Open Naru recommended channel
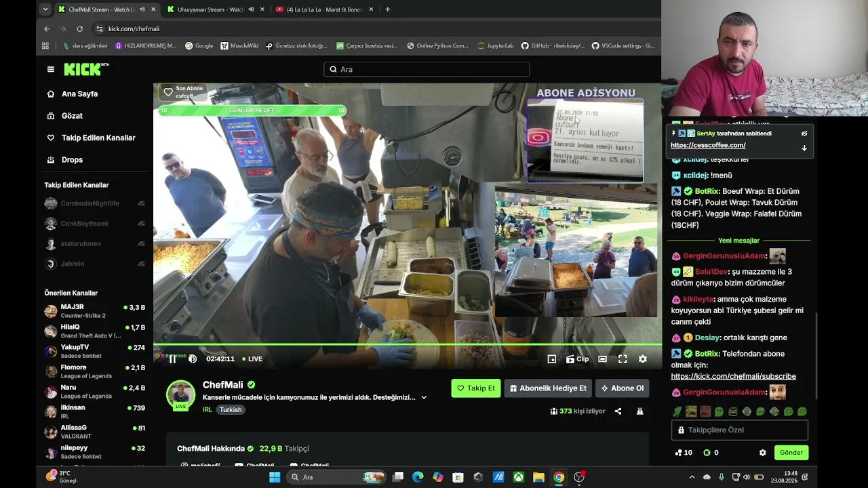This screenshot has height=488, width=868. point(94,391)
